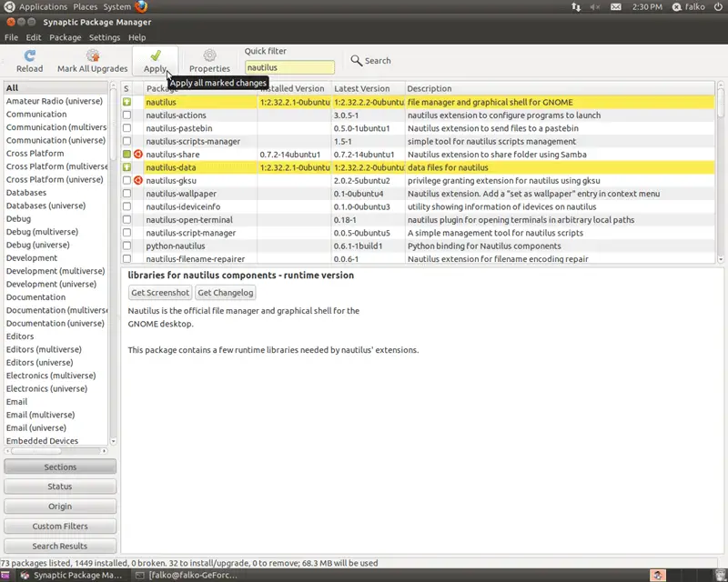The height and width of the screenshot is (582, 728).
Task: Launch Firefox from the top panel
Action: pyautogui.click(x=141, y=6)
